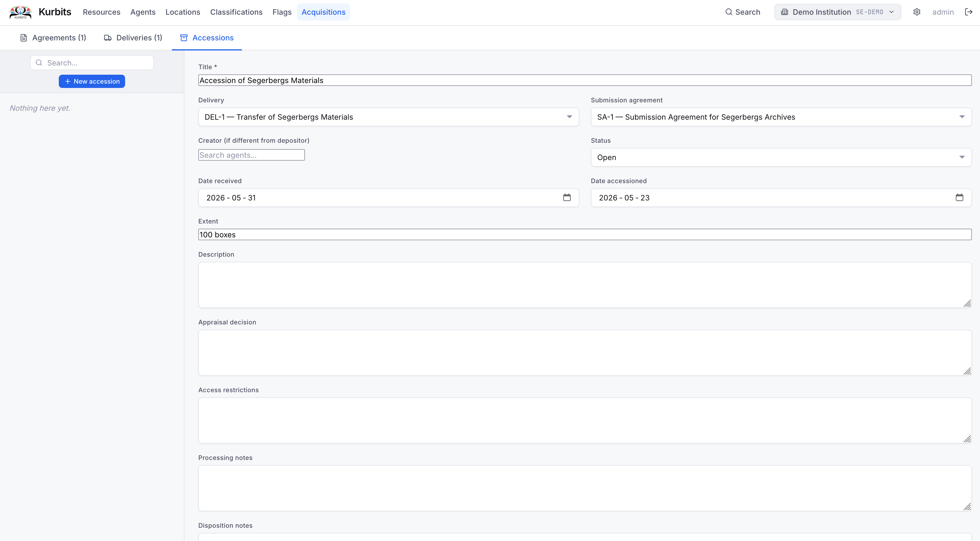
Task: Expand the Delivery dropdown
Action: click(x=389, y=117)
